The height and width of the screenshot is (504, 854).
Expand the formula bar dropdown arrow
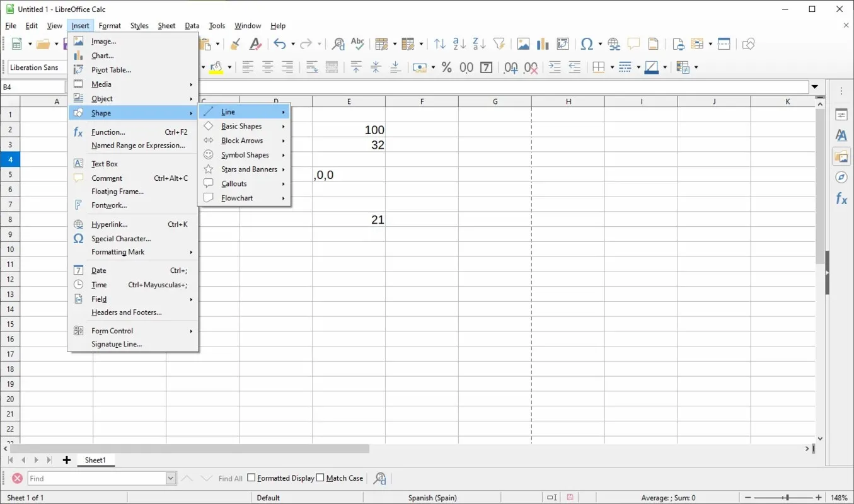pyautogui.click(x=815, y=87)
